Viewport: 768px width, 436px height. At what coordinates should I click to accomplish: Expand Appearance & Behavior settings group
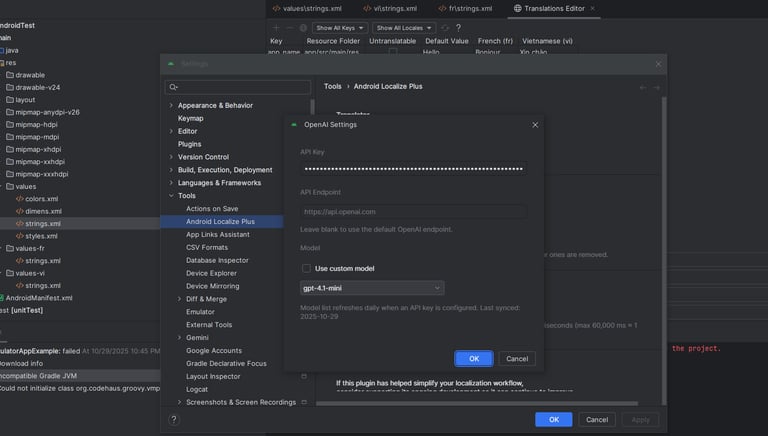tap(171, 105)
